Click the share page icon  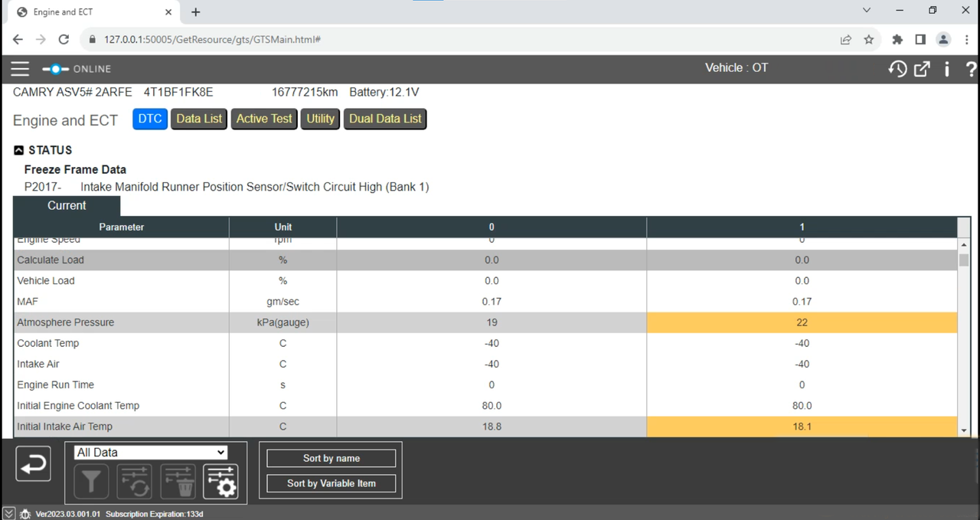pos(846,39)
